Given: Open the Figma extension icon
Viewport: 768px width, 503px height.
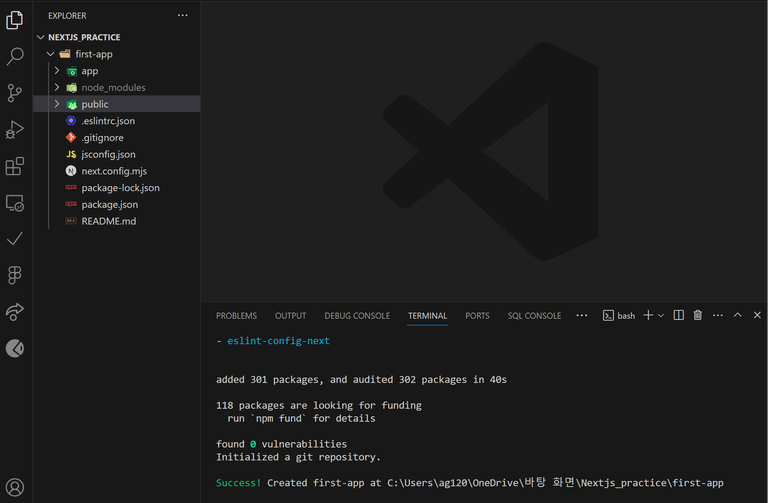Looking at the screenshot, I should pyautogui.click(x=15, y=275).
